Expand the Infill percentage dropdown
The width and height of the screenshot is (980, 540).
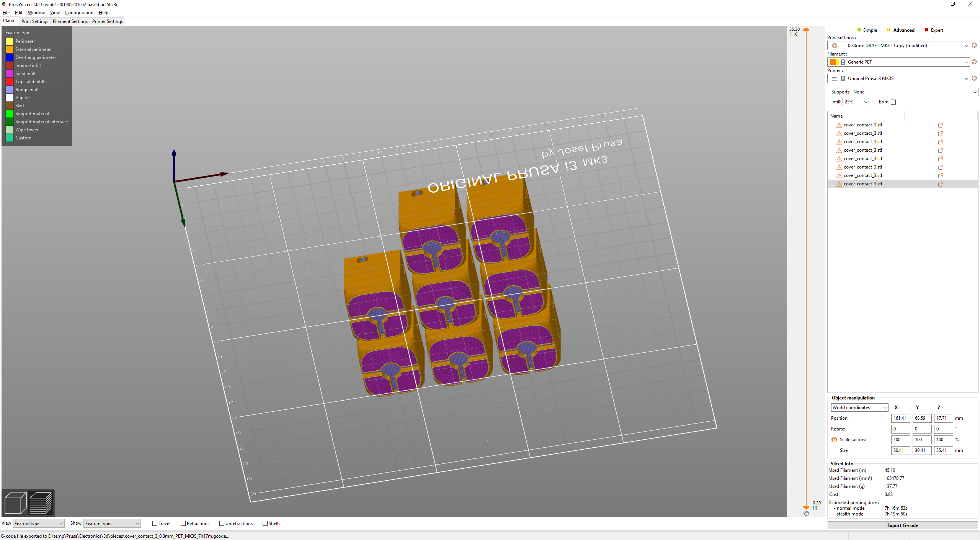[x=856, y=102]
